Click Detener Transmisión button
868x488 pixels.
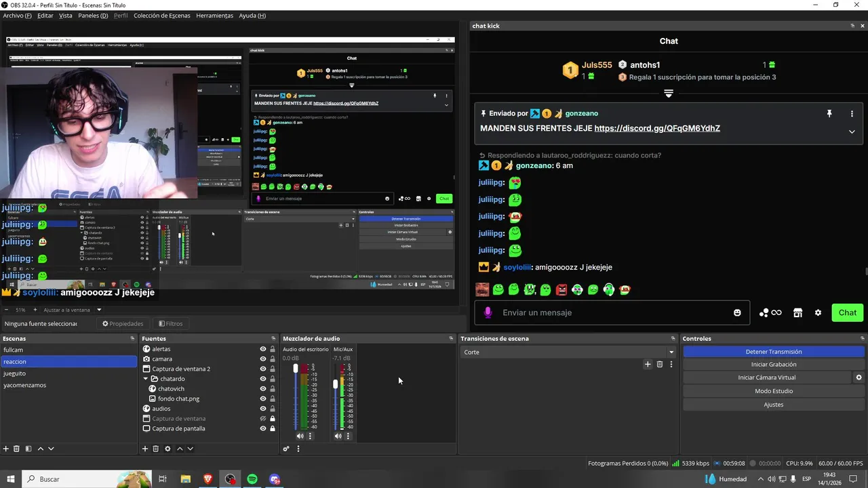pos(774,352)
